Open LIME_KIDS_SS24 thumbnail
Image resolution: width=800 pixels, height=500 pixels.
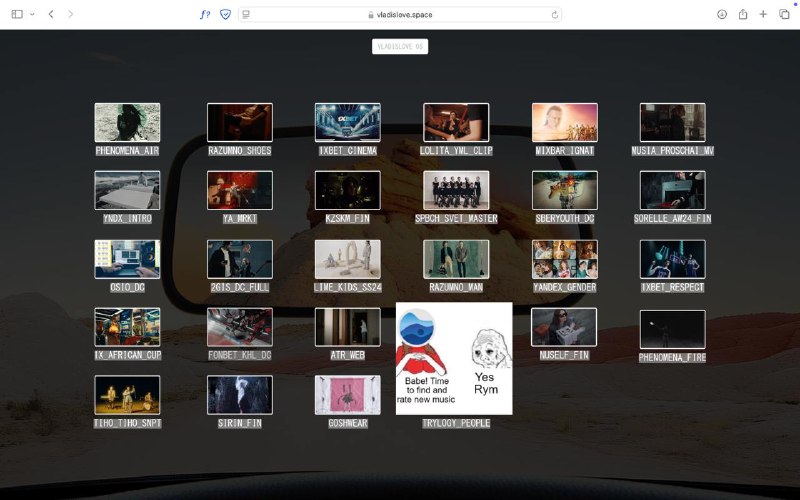(x=347, y=259)
